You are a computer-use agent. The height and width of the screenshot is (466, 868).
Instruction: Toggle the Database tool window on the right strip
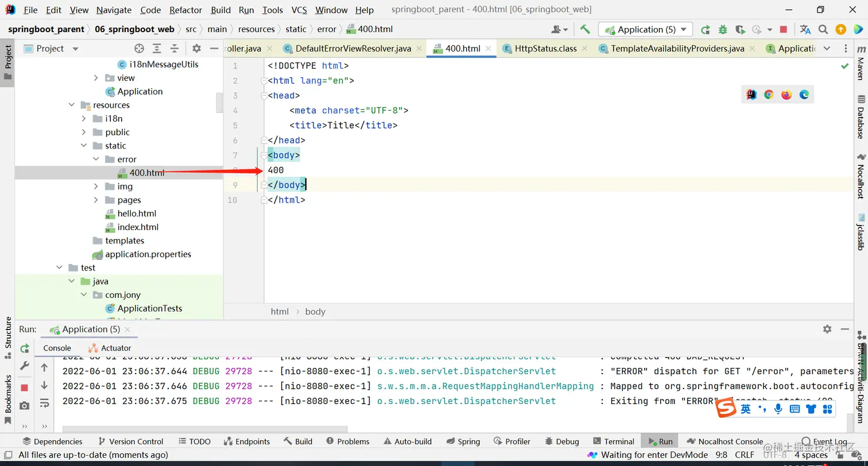click(x=861, y=117)
